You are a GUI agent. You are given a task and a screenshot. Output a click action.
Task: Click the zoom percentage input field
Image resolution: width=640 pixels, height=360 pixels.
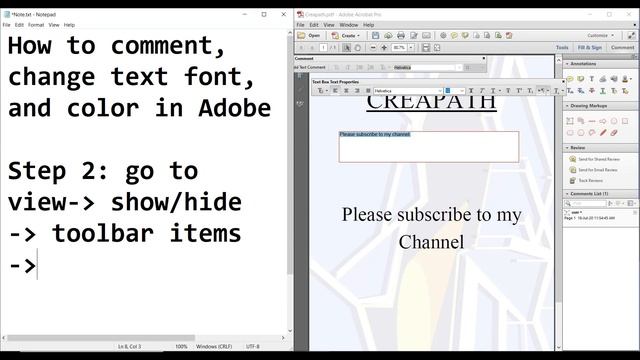pos(400,48)
